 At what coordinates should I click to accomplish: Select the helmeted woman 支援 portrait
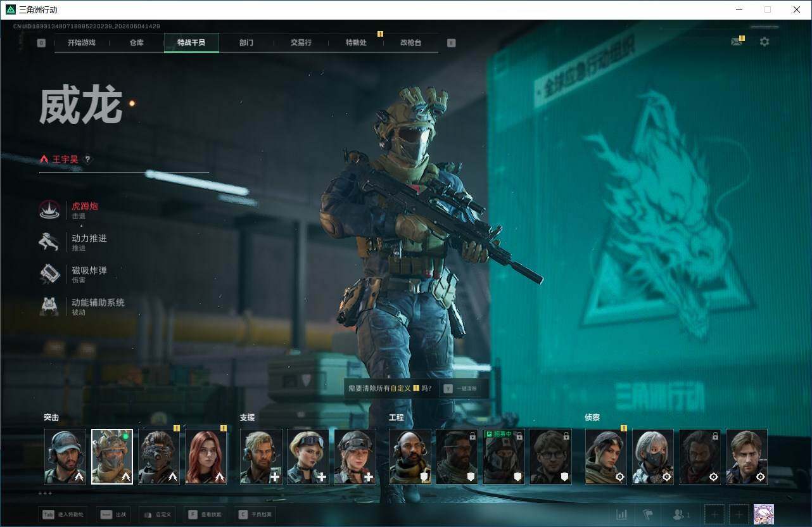[x=355, y=457]
